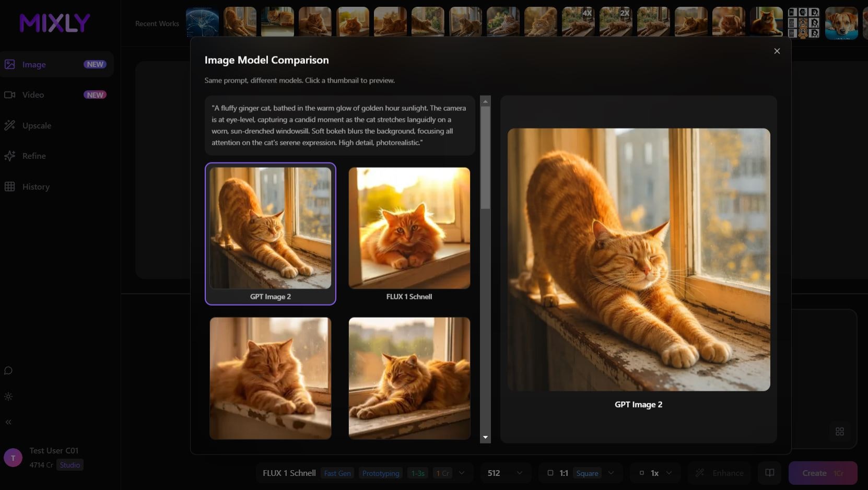Viewport: 868px width, 490px height.
Task: Select the unlabeled thumbnail below FLUX 1 Schnell
Action: point(409,378)
